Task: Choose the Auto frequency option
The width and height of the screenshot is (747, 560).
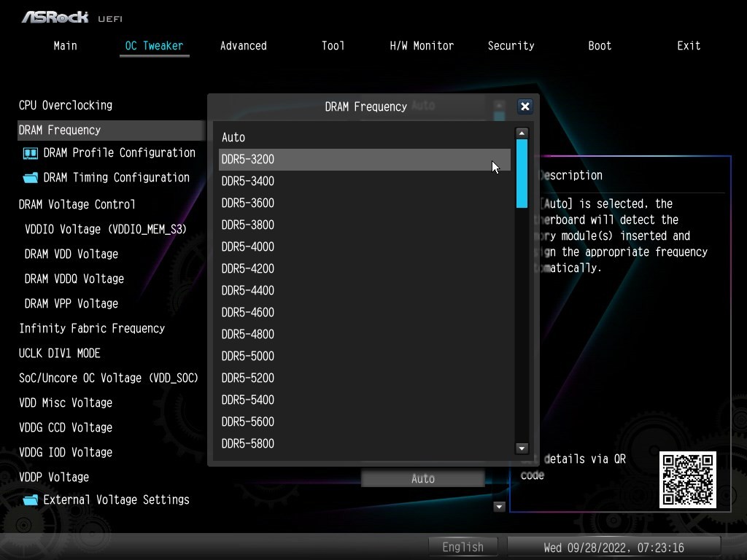Action: pyautogui.click(x=364, y=137)
